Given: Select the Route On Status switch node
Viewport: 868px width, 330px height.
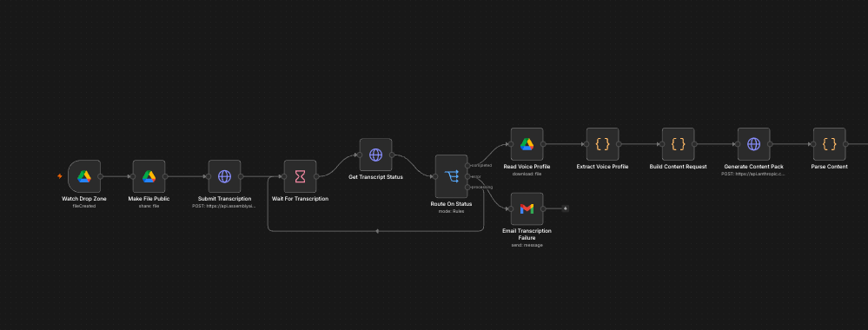Looking at the screenshot, I should [x=451, y=176].
